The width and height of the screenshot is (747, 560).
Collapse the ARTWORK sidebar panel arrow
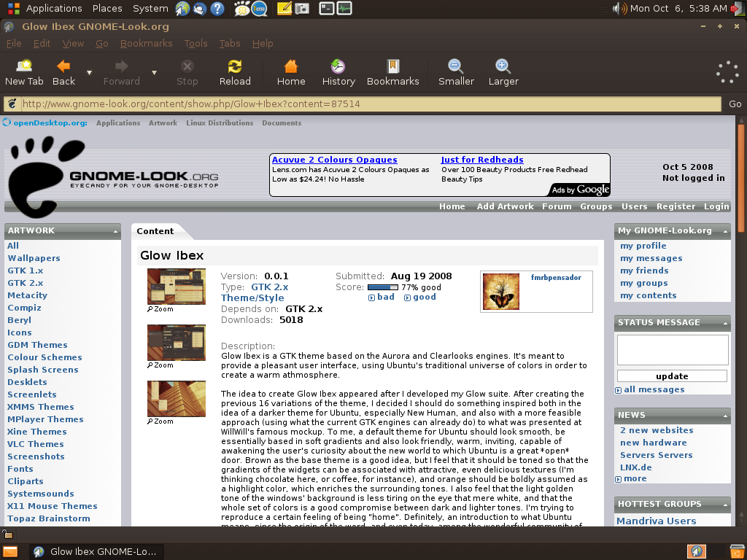(115, 231)
